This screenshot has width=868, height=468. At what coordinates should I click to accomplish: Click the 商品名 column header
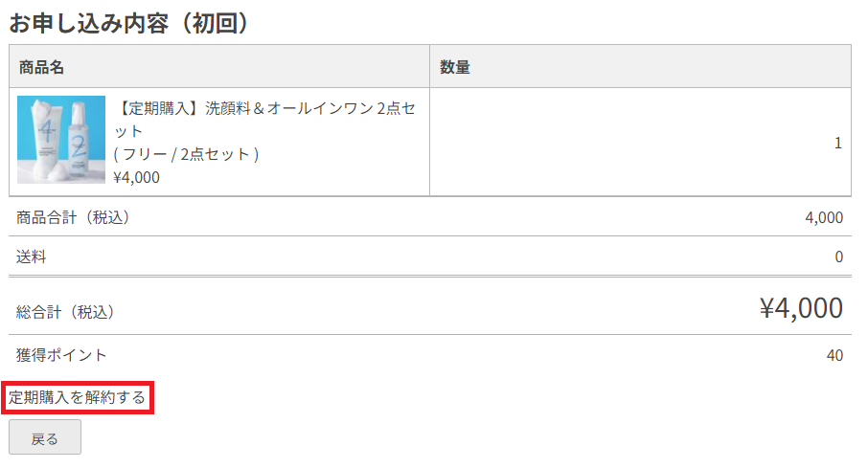(42, 67)
